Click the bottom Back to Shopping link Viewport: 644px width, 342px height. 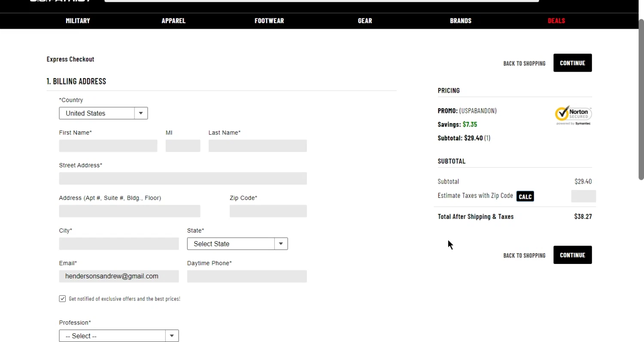point(524,255)
